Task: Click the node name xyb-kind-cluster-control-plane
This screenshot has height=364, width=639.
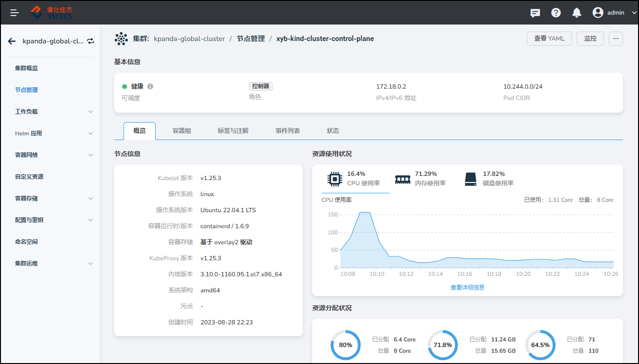Action: pyautogui.click(x=325, y=39)
